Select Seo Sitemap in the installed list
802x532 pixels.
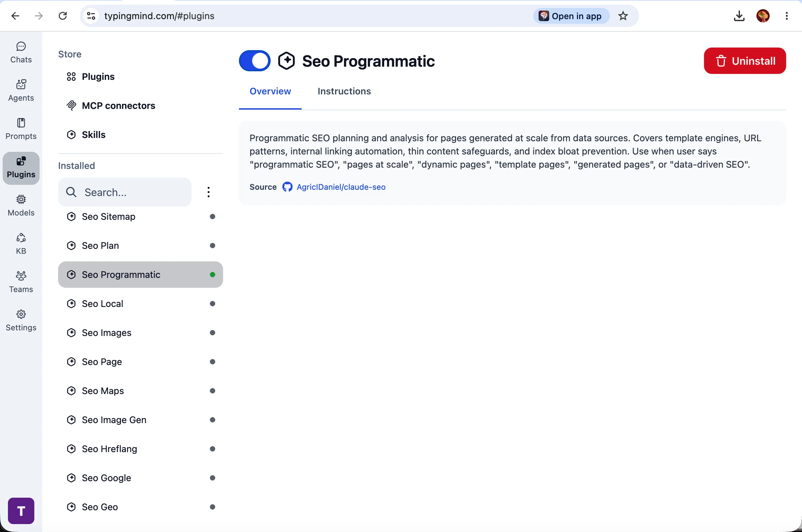click(141, 216)
